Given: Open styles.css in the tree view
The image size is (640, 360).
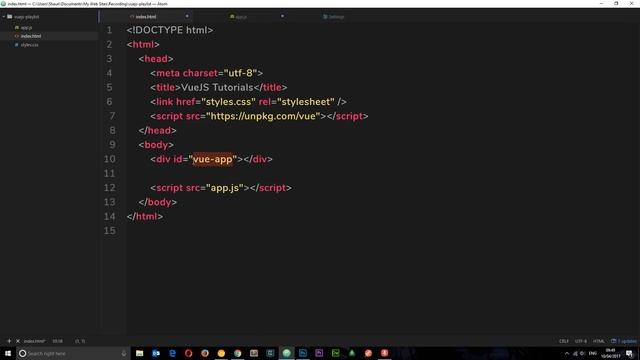Looking at the screenshot, I should (x=29, y=45).
